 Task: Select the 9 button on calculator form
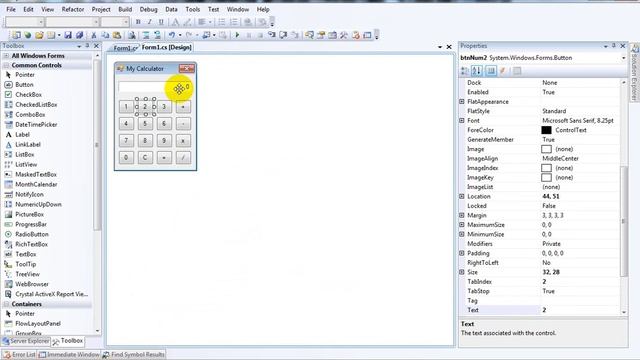tap(164, 141)
